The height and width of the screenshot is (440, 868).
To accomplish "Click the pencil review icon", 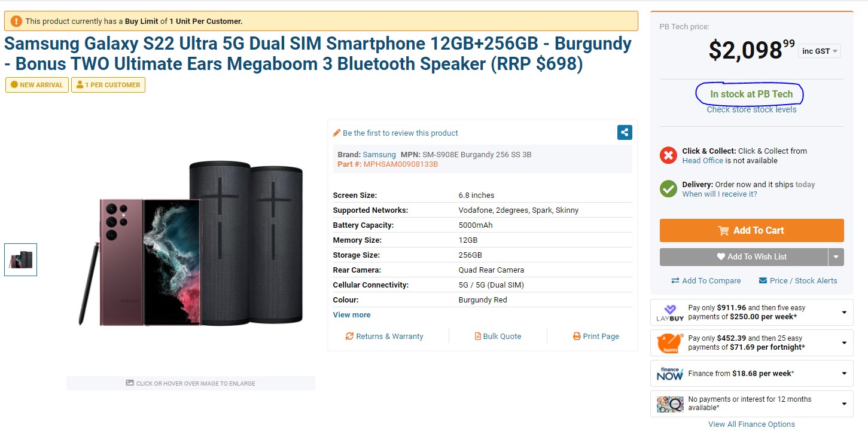I will (337, 133).
